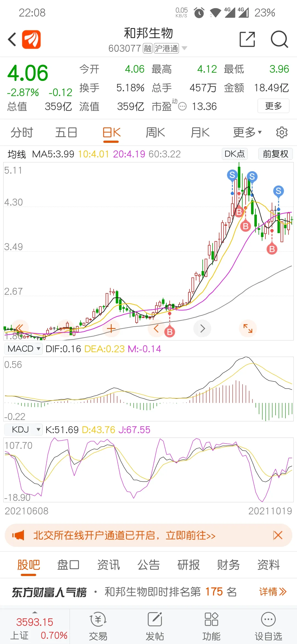The width and height of the screenshot is (297, 644).
Task: Switch to the 公告 tab
Action: [148, 565]
